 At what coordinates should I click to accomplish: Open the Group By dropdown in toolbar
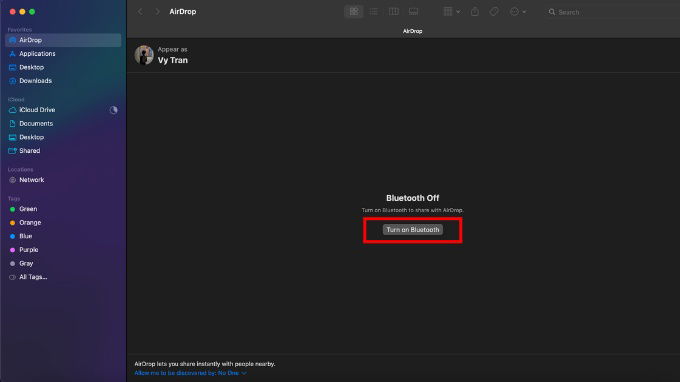click(451, 12)
